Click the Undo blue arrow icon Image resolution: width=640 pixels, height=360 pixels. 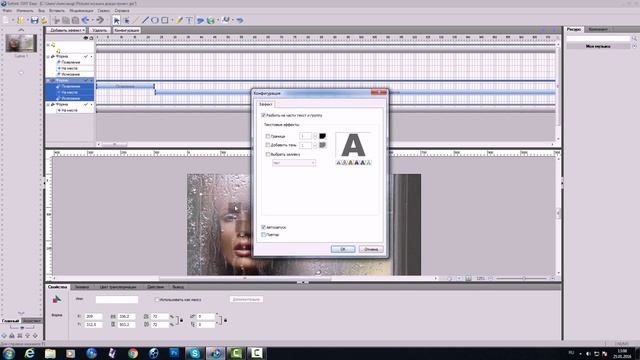tap(86, 20)
